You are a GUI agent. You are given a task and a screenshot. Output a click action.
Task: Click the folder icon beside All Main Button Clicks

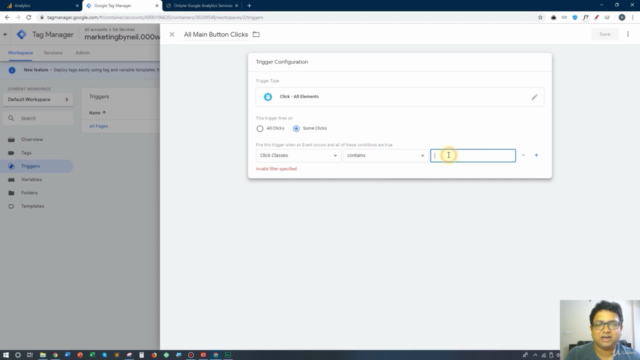[x=256, y=34]
